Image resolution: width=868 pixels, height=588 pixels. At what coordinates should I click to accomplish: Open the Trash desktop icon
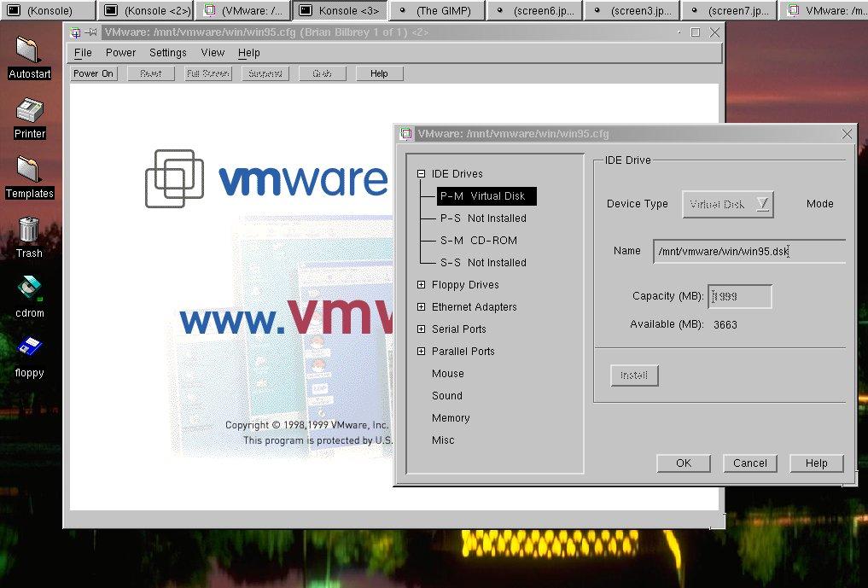[29, 230]
